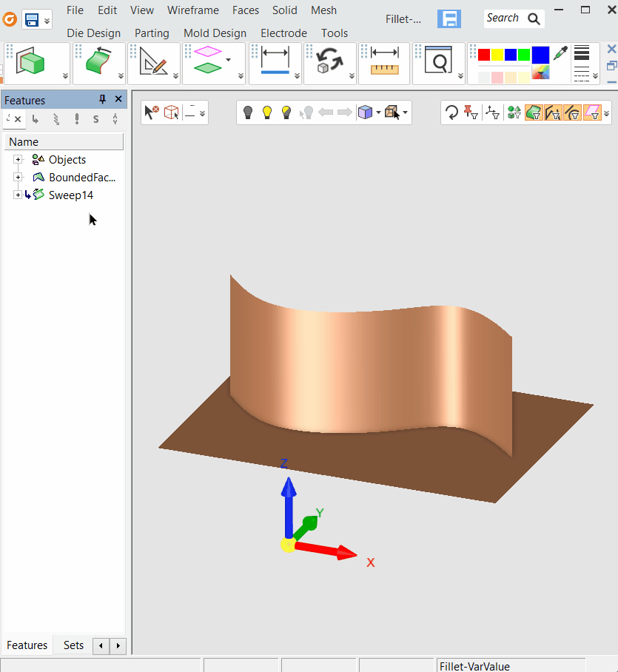This screenshot has width=618, height=672.
Task: Expand the Objects tree node
Action: pyautogui.click(x=18, y=160)
